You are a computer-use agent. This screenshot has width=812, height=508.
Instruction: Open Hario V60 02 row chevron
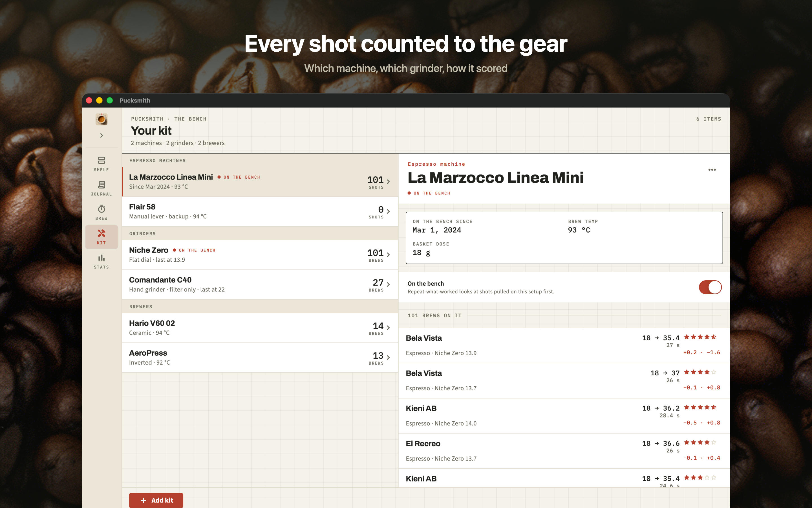pyautogui.click(x=388, y=328)
